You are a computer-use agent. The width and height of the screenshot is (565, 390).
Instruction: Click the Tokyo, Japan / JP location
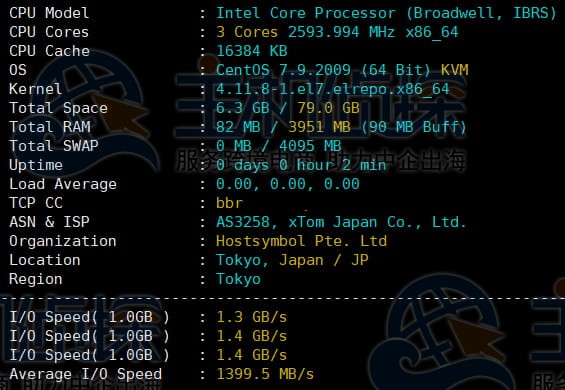292,260
